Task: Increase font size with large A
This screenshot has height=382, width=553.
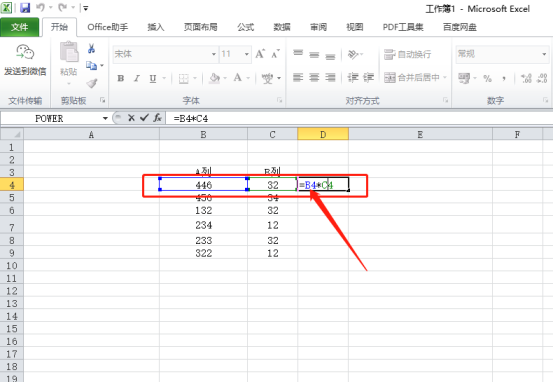Action: click(x=260, y=54)
